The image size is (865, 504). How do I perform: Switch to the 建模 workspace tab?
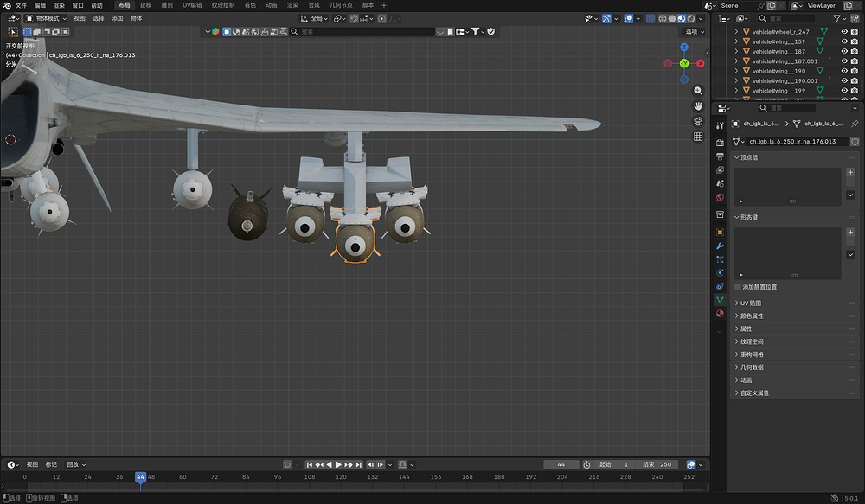click(145, 6)
